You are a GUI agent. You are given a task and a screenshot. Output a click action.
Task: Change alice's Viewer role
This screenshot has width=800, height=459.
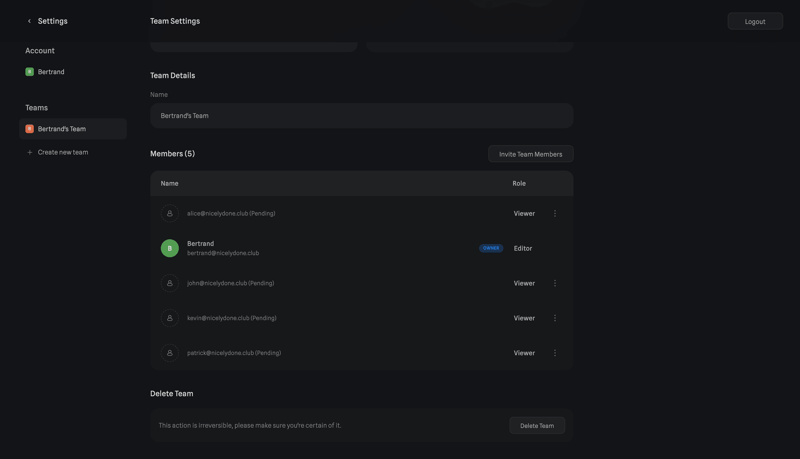click(x=524, y=214)
